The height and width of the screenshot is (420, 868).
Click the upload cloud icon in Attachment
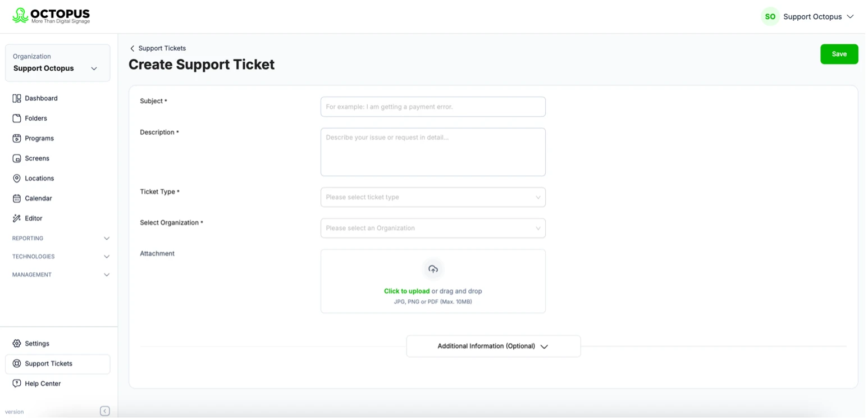(x=434, y=270)
